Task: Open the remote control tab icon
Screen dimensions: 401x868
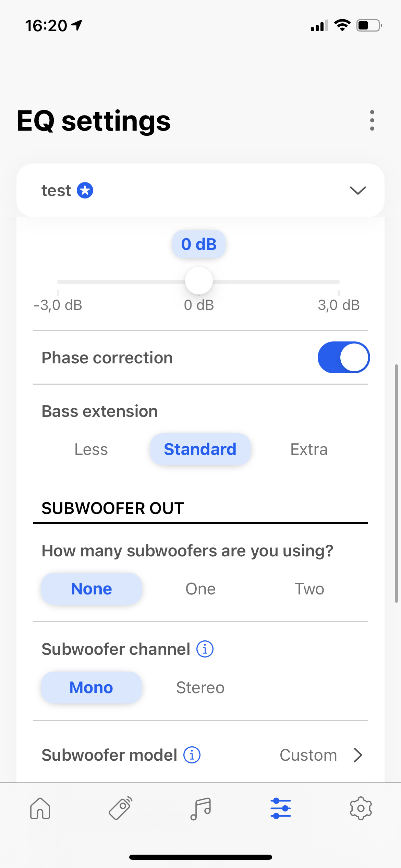Action: pyautogui.click(x=120, y=808)
